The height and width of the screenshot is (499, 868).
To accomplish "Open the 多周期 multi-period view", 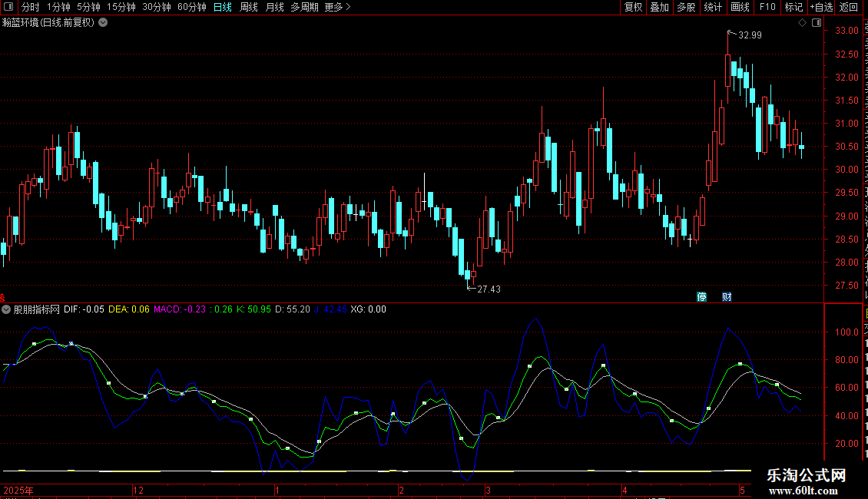I will point(304,7).
